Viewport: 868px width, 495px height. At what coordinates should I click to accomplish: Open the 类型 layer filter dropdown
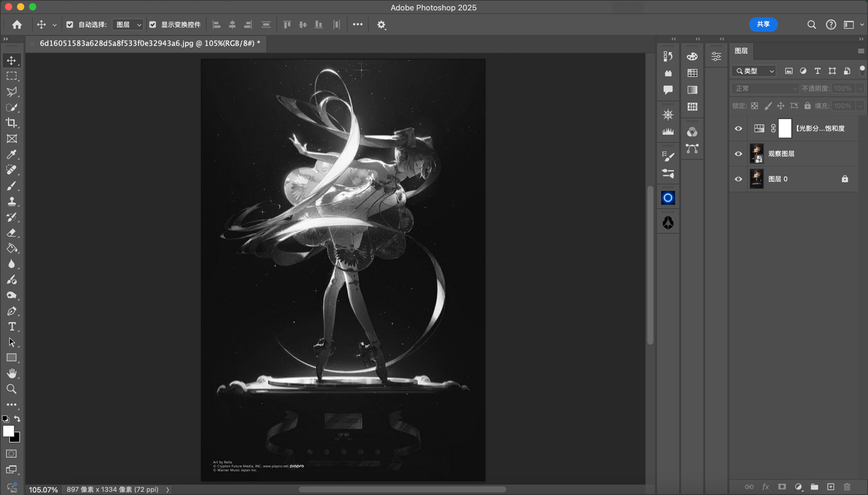(x=754, y=71)
